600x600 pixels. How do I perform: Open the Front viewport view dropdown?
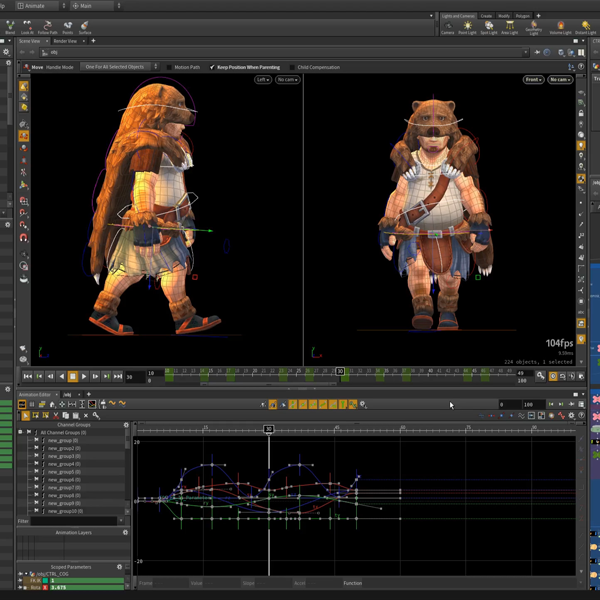534,79
